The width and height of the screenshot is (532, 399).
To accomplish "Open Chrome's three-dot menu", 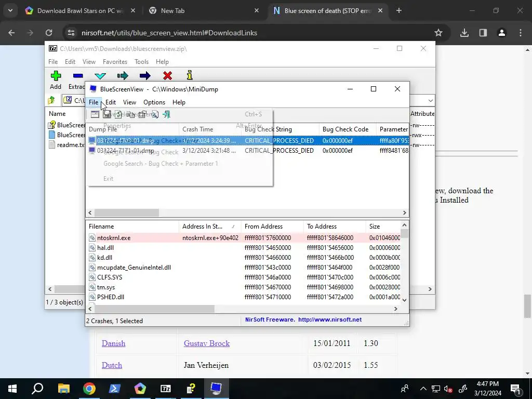I will tap(521, 33).
